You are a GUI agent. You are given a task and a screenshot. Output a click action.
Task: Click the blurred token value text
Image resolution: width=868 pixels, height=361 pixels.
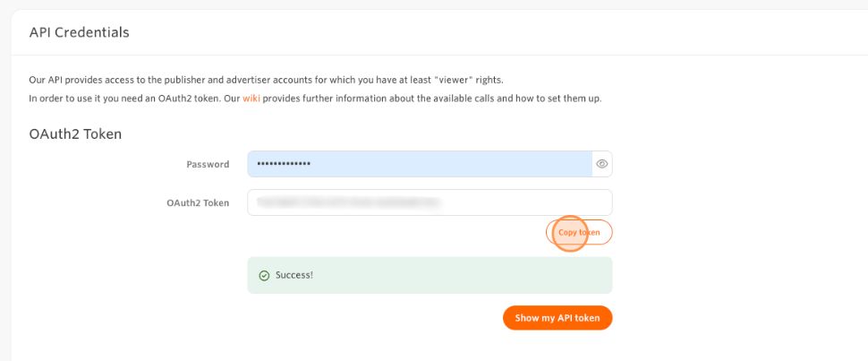click(351, 203)
